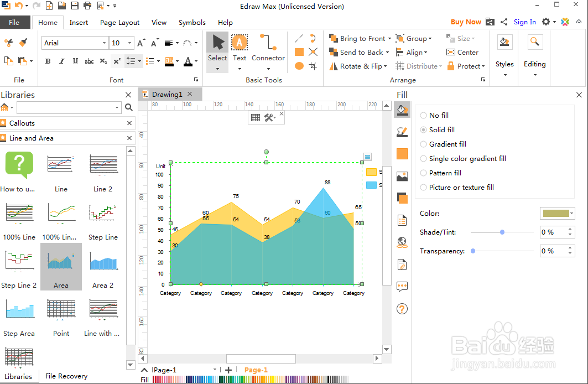The height and width of the screenshot is (384, 588).
Task: Switch to the Page Layout tab
Action: (x=119, y=23)
